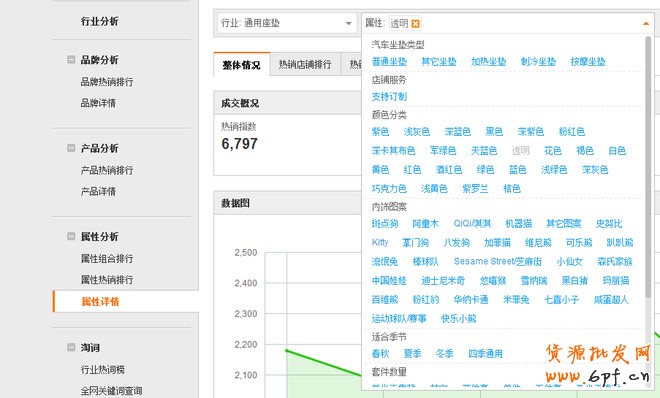Pick the 浅灰色 color option
The width and height of the screenshot is (660, 398).
tap(417, 131)
